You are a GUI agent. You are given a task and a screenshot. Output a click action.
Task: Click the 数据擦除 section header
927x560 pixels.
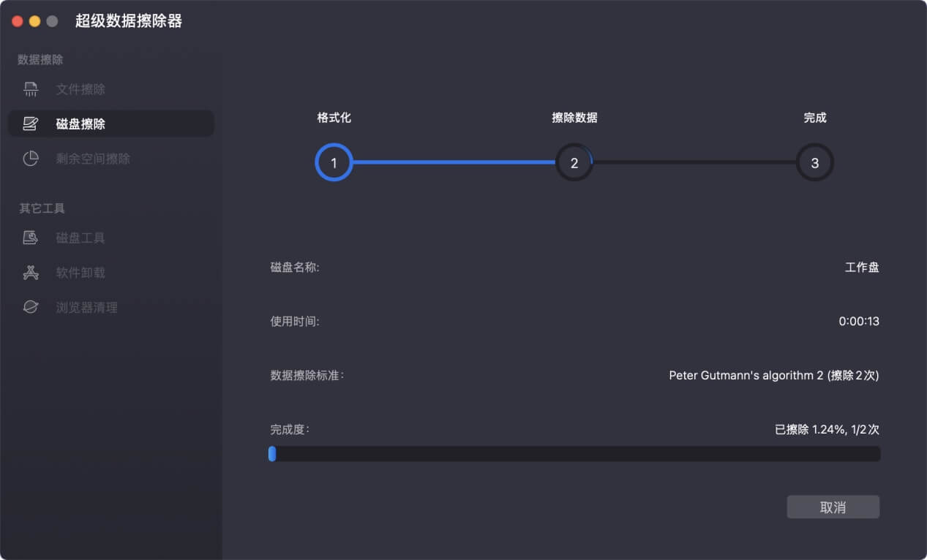pyautogui.click(x=40, y=59)
